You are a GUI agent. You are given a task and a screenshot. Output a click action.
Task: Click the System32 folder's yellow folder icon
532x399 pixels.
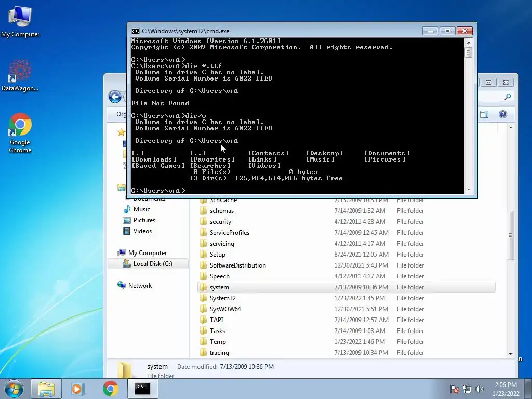[203, 298]
